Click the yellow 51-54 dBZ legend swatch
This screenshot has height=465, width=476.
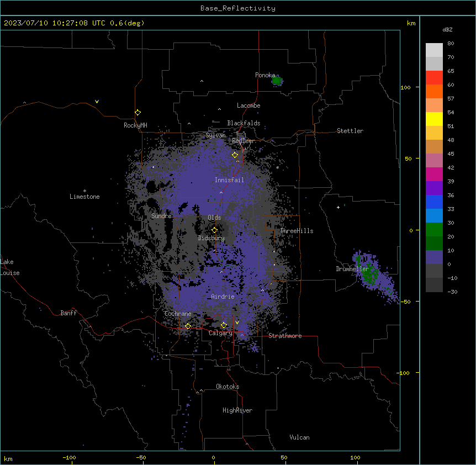point(434,119)
